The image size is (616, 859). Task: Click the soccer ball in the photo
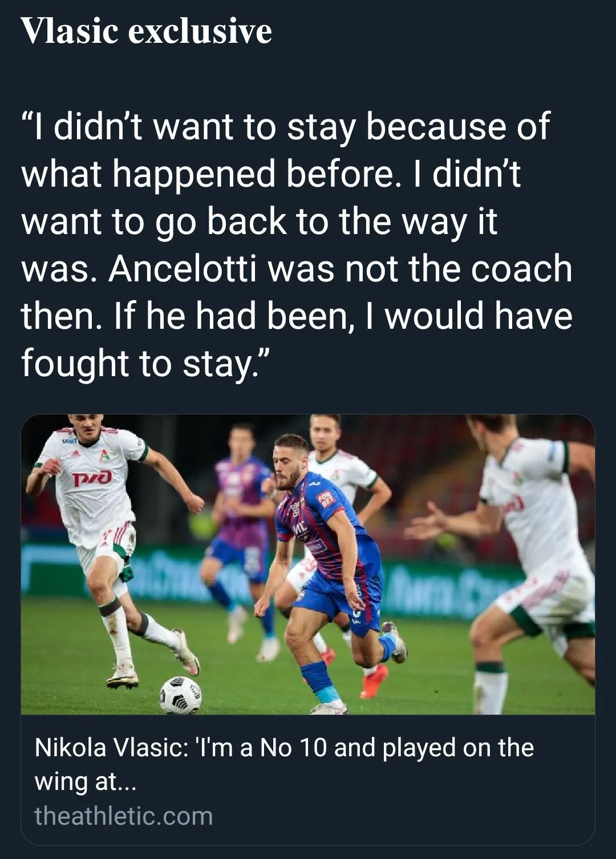coord(180,695)
